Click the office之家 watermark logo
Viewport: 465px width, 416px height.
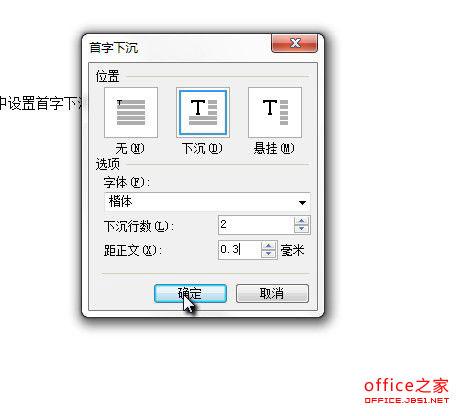point(406,391)
